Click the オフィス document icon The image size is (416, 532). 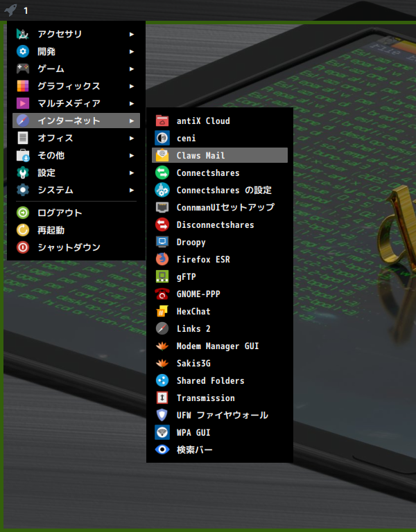pos(23,138)
